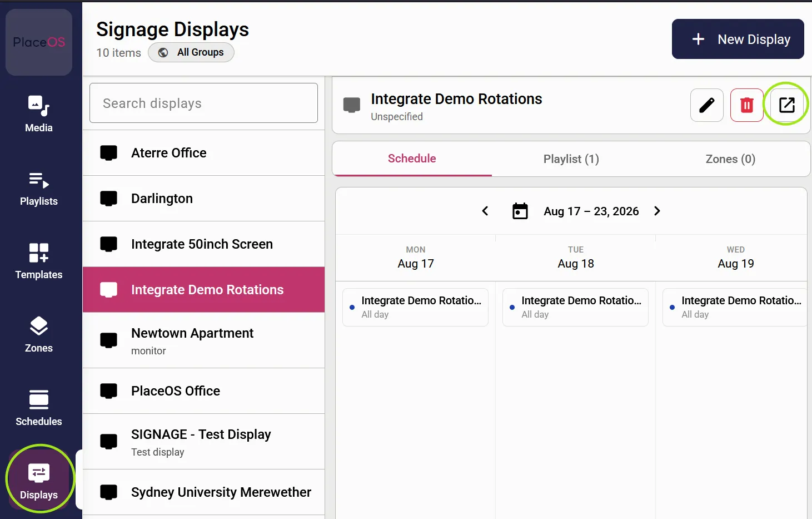The height and width of the screenshot is (519, 812).
Task: Click the Integrate 50inch Screen monitor icon
Action: [x=108, y=244]
